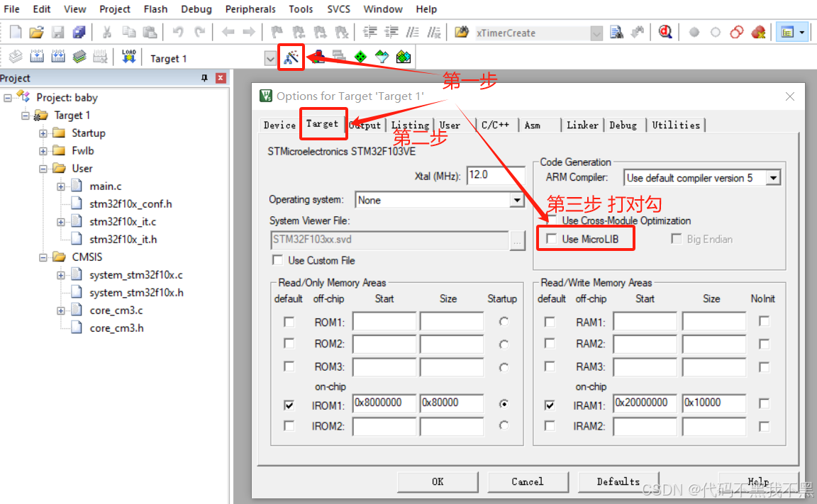
Task: Insert a bookmark with first bookmark icon
Action: tap(277, 33)
